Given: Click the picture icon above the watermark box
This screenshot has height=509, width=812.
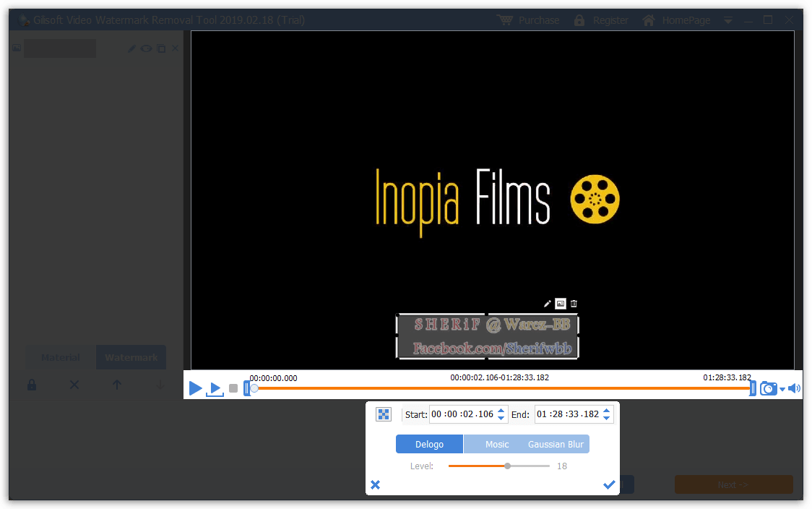Looking at the screenshot, I should click(x=561, y=304).
